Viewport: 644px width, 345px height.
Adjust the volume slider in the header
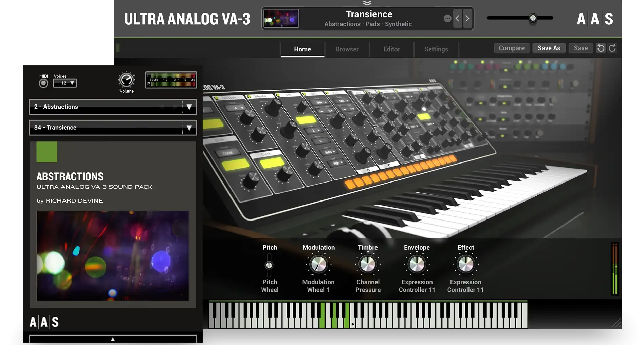(x=533, y=18)
